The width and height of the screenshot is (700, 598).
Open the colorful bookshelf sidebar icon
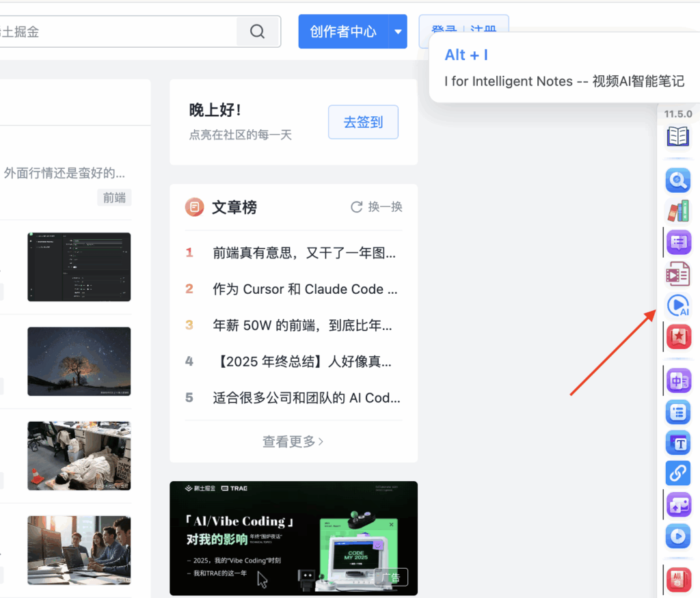pos(677,211)
